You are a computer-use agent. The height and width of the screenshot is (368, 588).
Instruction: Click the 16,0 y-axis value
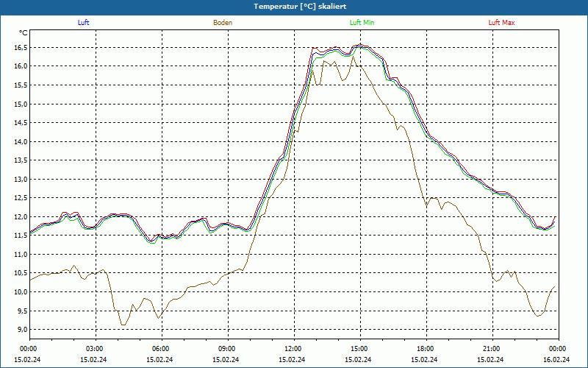click(x=21, y=66)
